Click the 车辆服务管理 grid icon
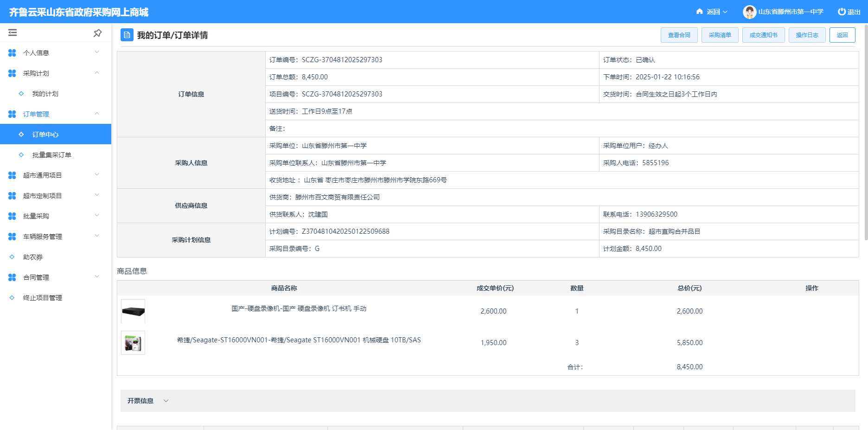This screenshot has width=868, height=430. pyautogui.click(x=12, y=237)
